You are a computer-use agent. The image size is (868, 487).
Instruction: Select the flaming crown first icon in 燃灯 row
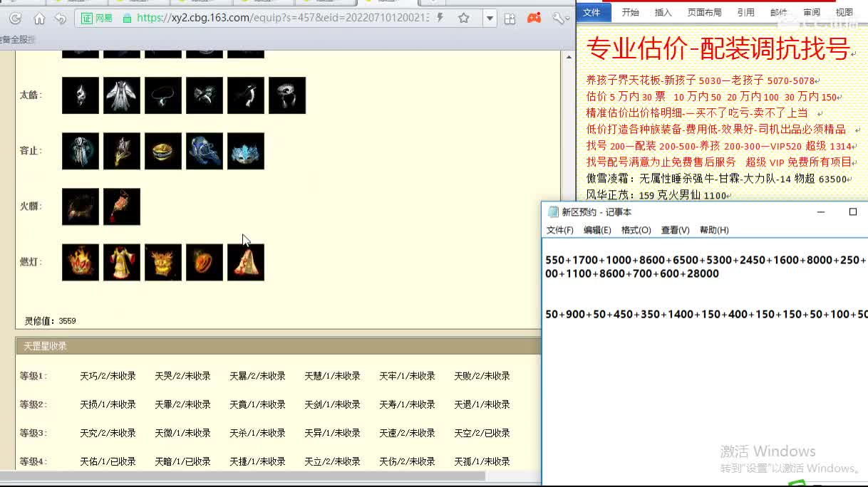(81, 262)
